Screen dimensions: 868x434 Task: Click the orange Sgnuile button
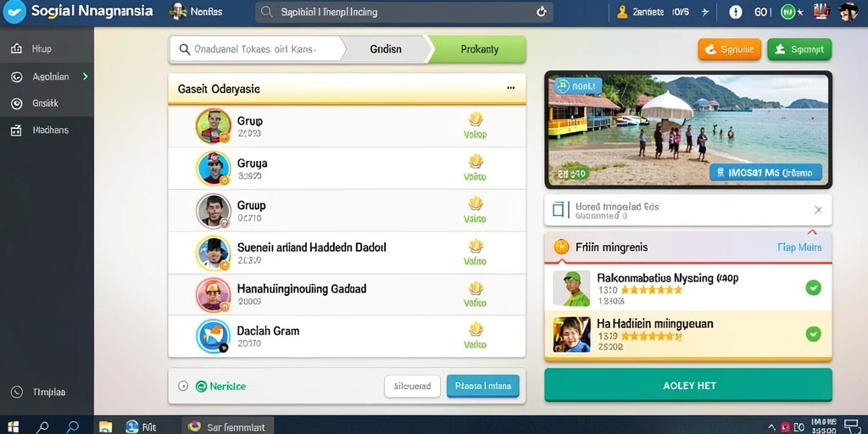730,49
